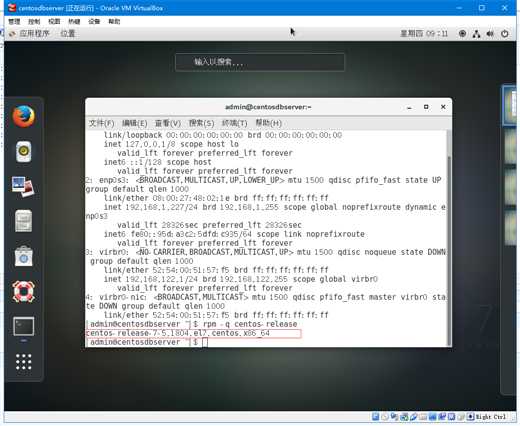Screen dimensions: 520x426
Task: Click the 'inet 192.168.1.227/24' line in terminal
Action: [x=275, y=207]
